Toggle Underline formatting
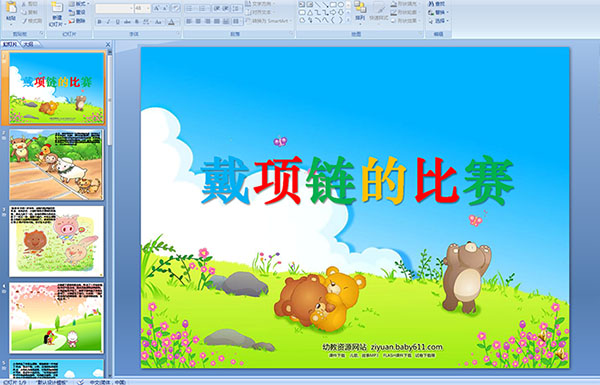Viewport: 600px width, 385px height. pos(118,22)
